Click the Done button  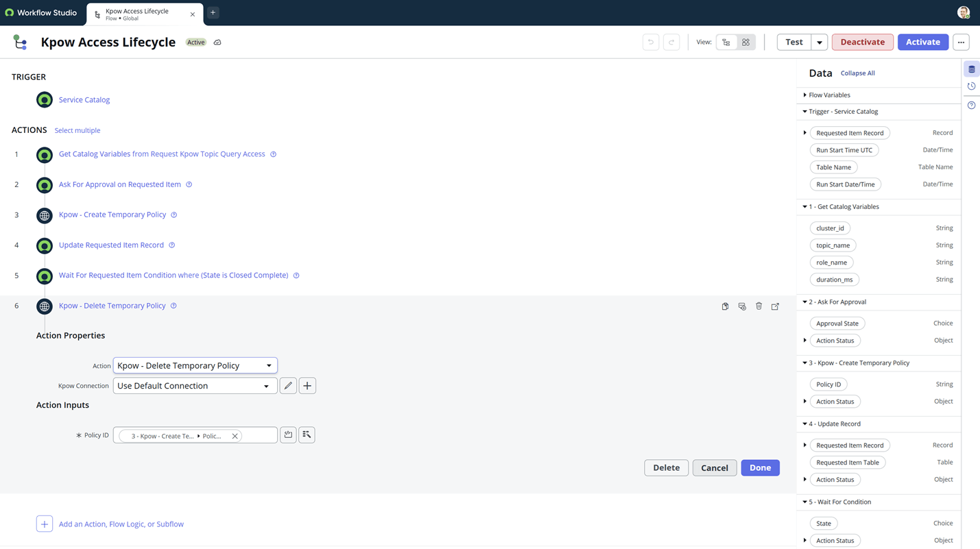[760, 467]
